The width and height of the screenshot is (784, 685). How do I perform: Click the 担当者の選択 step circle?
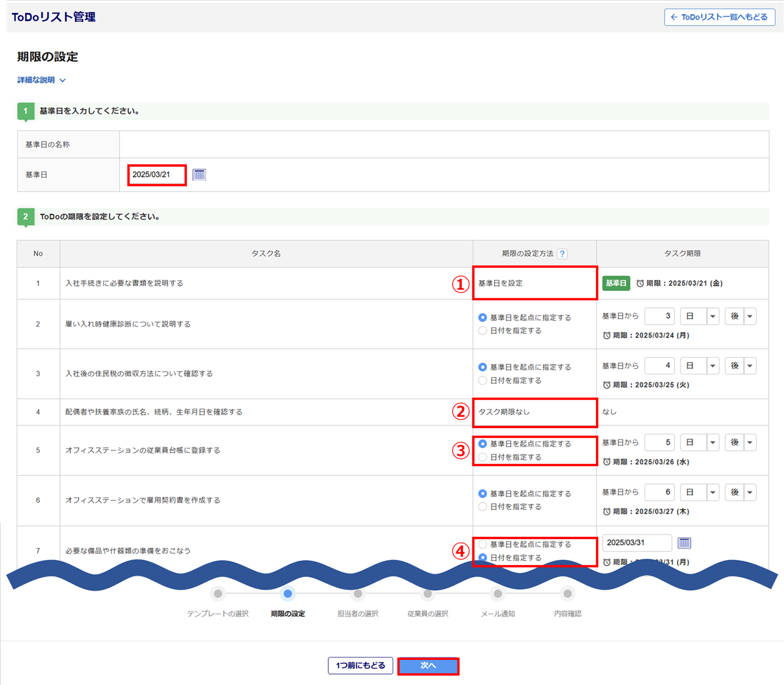358,593
